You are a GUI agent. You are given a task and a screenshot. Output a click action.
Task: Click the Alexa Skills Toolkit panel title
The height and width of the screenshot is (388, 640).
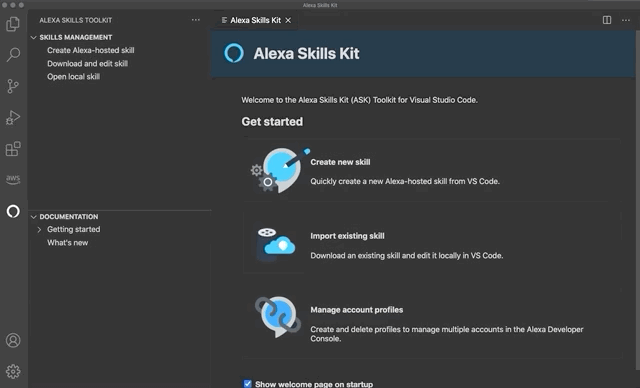tap(76, 20)
